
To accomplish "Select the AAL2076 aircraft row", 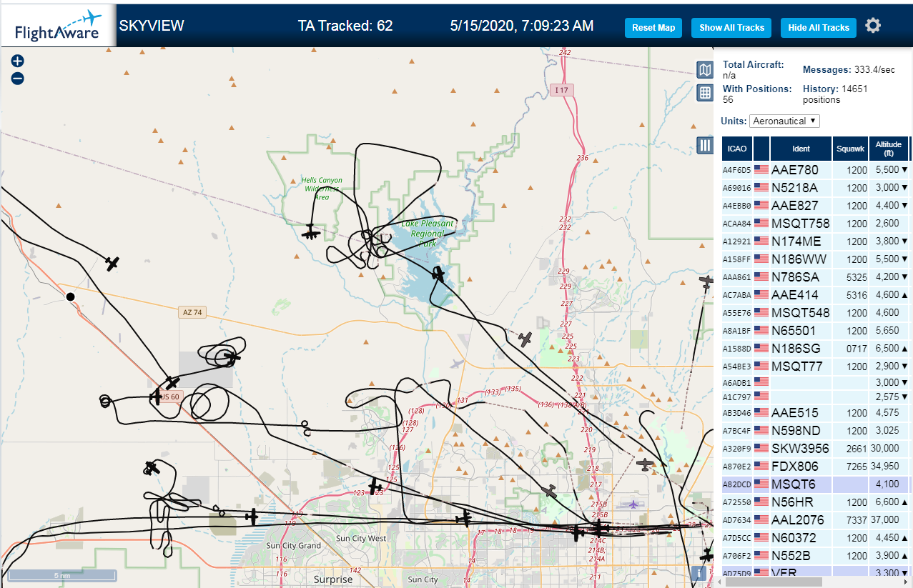I will [x=816, y=520].
